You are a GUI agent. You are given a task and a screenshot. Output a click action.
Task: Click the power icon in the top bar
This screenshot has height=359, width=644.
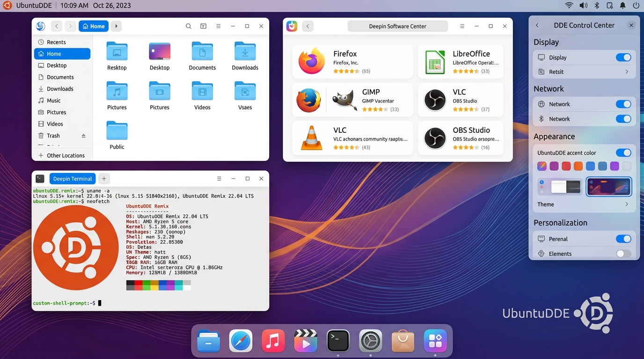tap(636, 6)
